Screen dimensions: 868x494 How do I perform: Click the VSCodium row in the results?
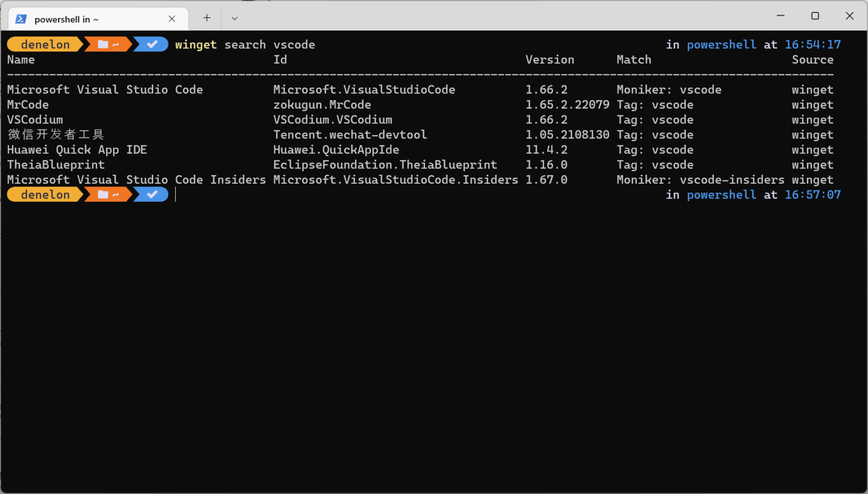[x=35, y=119]
